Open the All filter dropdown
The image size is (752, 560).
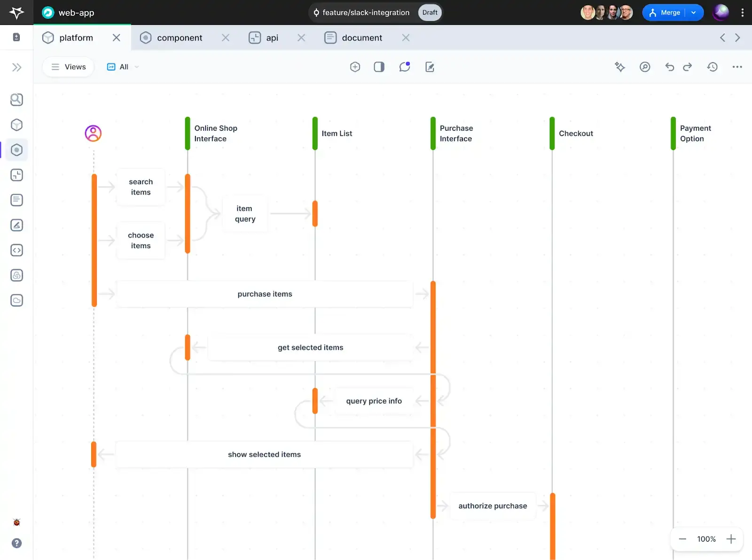pyautogui.click(x=123, y=67)
